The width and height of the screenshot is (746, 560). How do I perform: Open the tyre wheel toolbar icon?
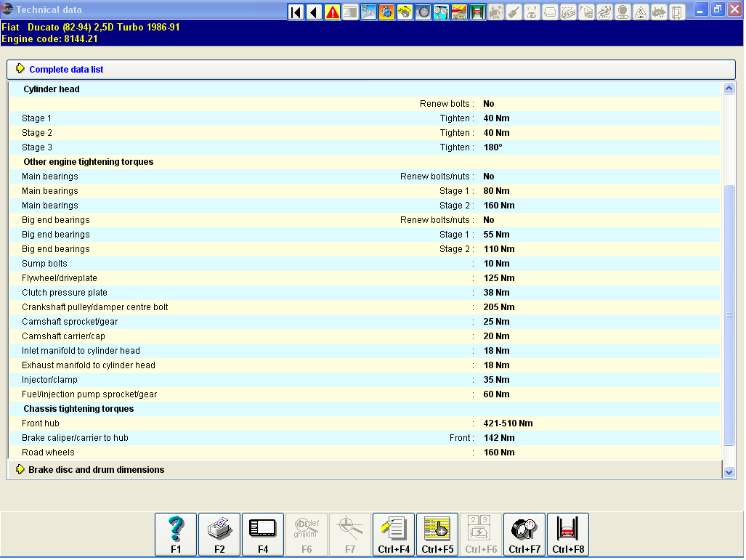tap(423, 12)
